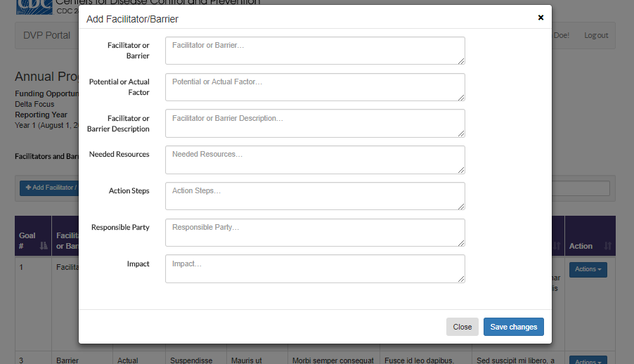Image resolution: width=634 pixels, height=364 pixels.
Task: Click Goal # column sort icon
Action: [x=44, y=245]
